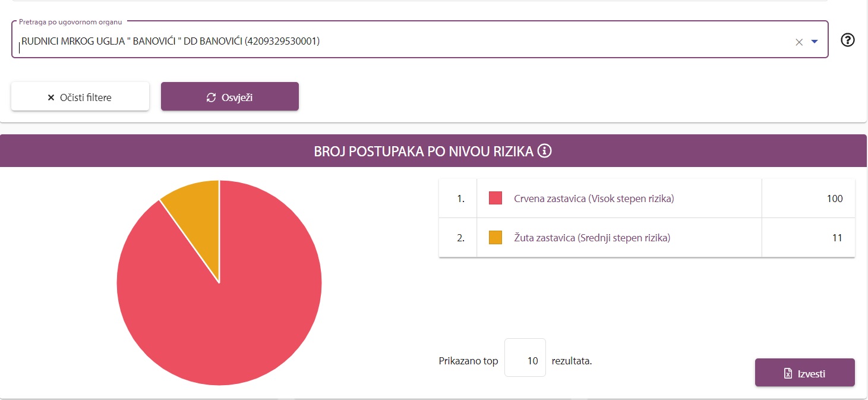Click the value 100 in the risk table
Viewport: 868px width, 400px height.
click(834, 199)
